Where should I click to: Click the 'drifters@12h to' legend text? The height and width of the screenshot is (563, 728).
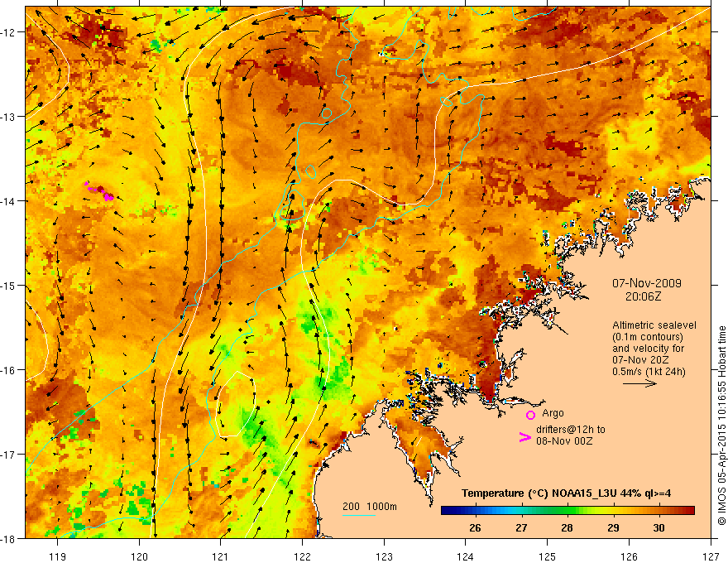point(571,430)
